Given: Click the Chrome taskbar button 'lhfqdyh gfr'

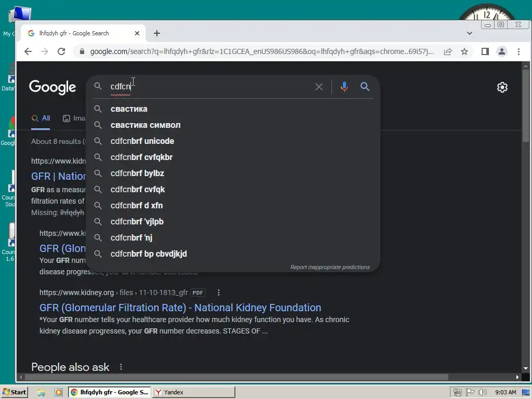Looking at the screenshot, I should click(x=110, y=392).
